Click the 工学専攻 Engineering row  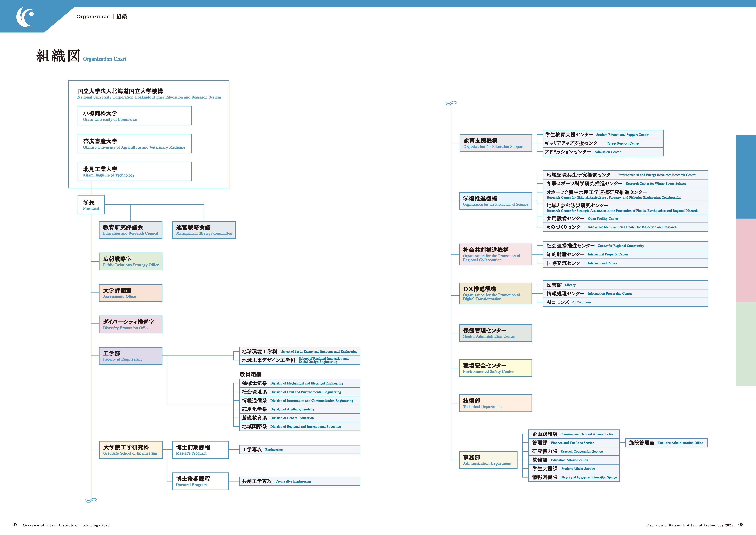(x=300, y=450)
